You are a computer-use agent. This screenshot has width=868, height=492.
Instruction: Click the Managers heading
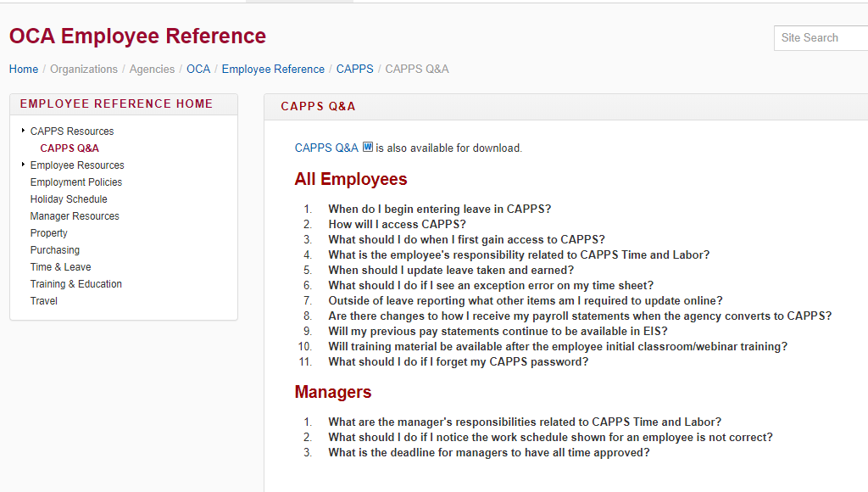(333, 392)
